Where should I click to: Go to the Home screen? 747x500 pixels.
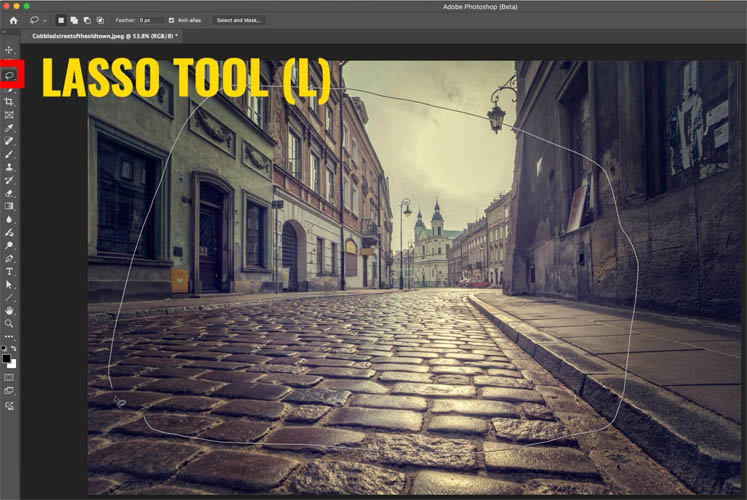point(13,20)
